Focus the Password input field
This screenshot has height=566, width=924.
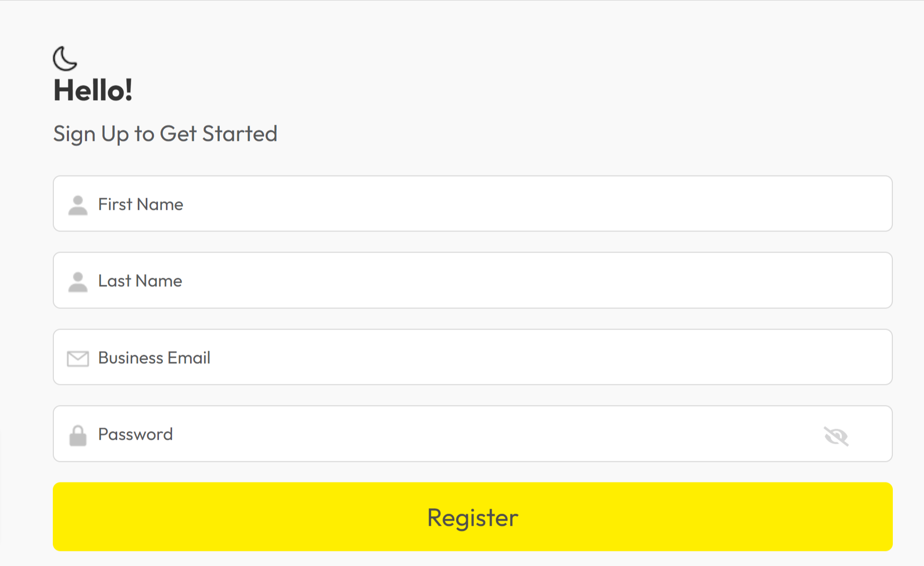(x=473, y=434)
